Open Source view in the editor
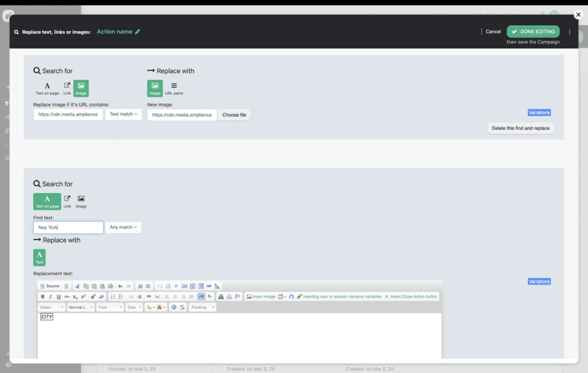The height and width of the screenshot is (373, 588). click(49, 286)
